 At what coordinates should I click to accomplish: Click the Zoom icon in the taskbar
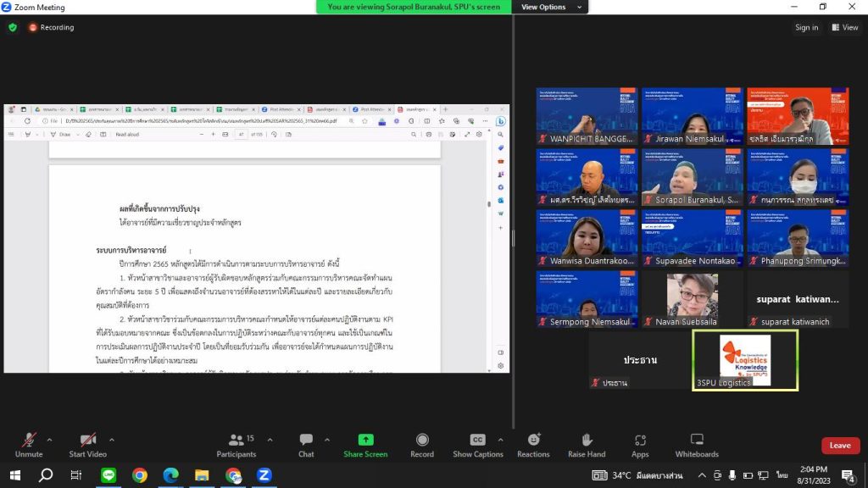264,475
